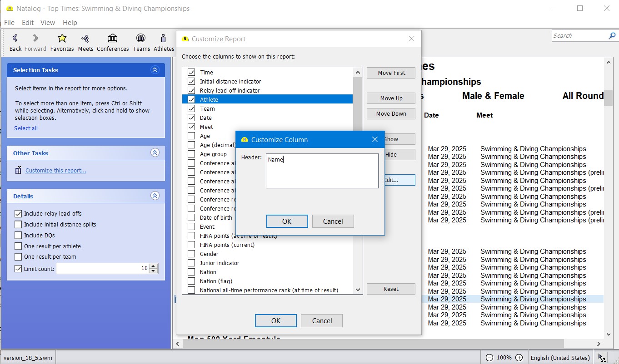Click the zoom in plus icon

tap(519, 358)
